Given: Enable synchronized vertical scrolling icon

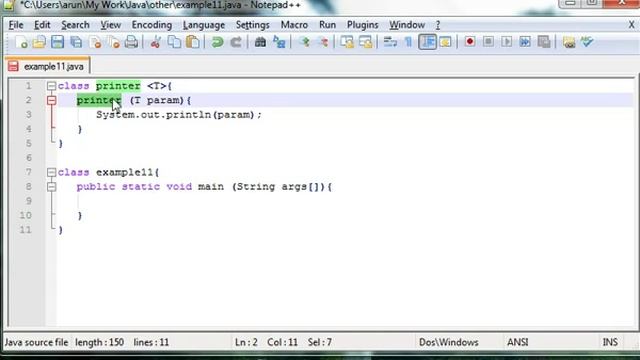Looking at the screenshot, I should pos(347,42).
